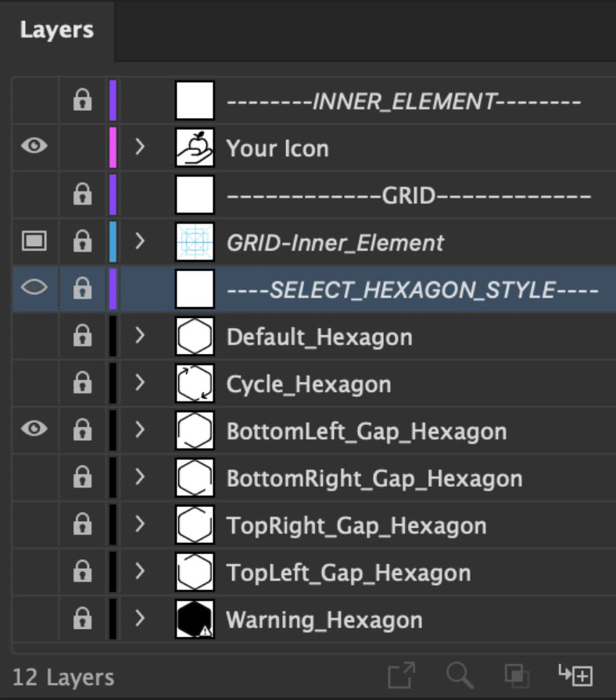Click the Collect for Export icon
Viewport: 616px width, 700px height.
click(402, 675)
